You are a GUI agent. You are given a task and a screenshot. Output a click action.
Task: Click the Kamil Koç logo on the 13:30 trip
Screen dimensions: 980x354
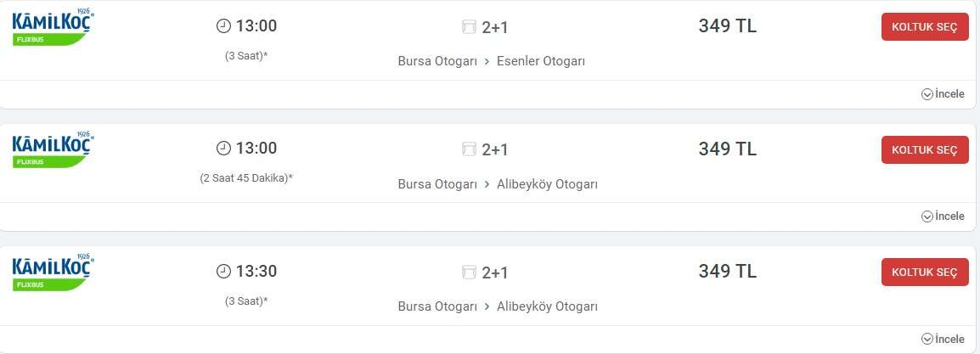click(53, 273)
